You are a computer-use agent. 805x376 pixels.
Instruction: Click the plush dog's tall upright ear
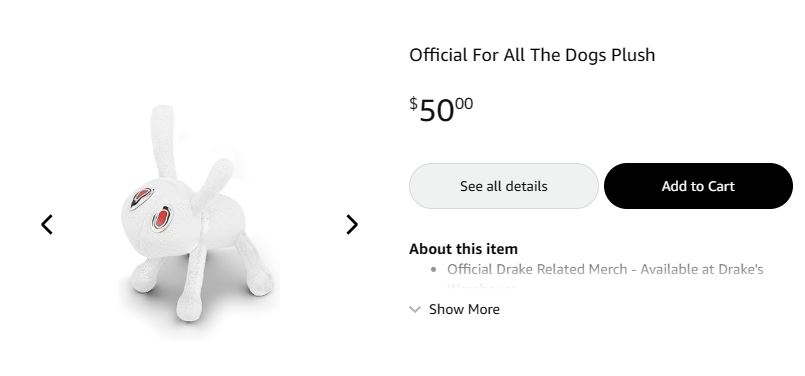tap(164, 140)
